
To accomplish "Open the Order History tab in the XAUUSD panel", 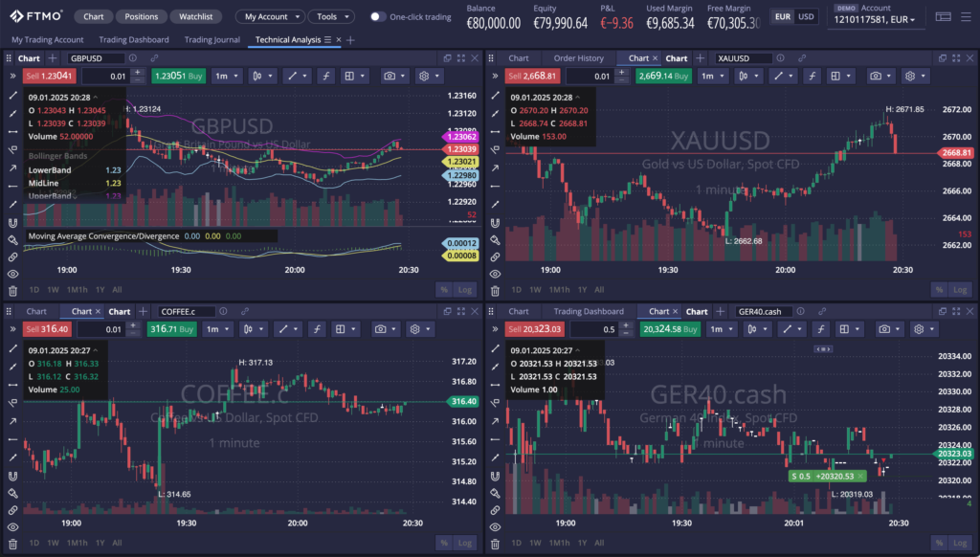I will click(x=578, y=57).
